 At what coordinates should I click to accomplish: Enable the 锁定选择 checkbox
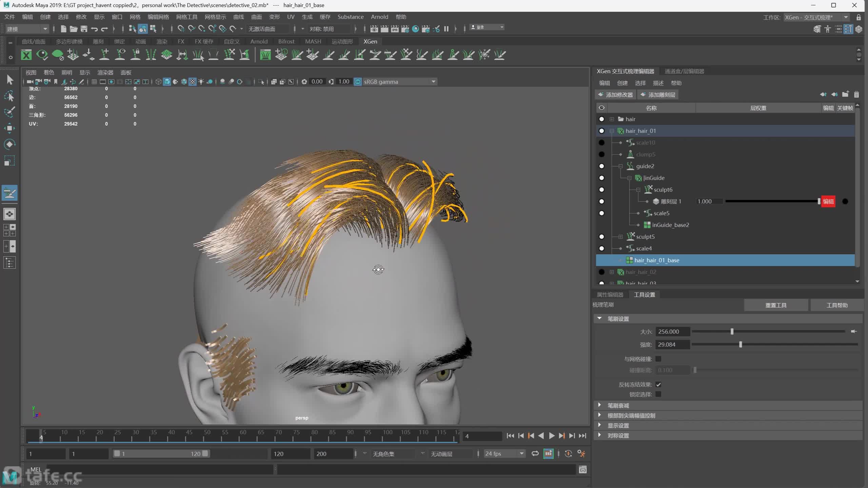(658, 394)
